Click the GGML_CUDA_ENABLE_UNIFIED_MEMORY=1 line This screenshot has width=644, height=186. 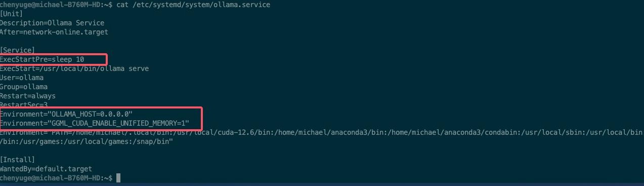(95, 123)
